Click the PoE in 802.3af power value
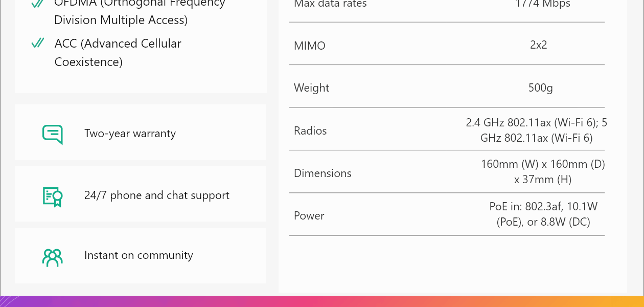Screen dimensions: 644x307 click(543, 214)
